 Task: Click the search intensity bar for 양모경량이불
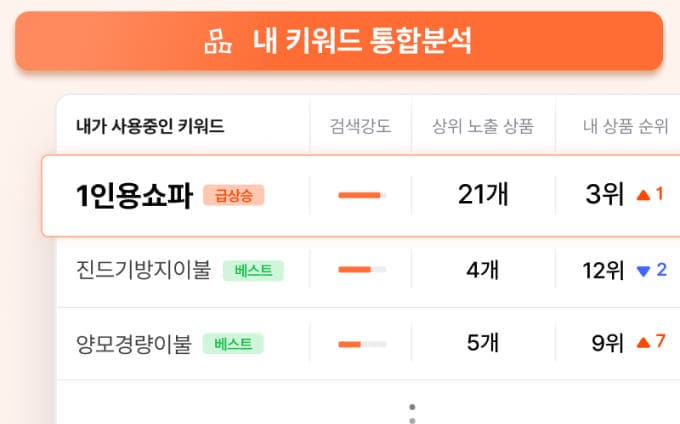(x=362, y=344)
